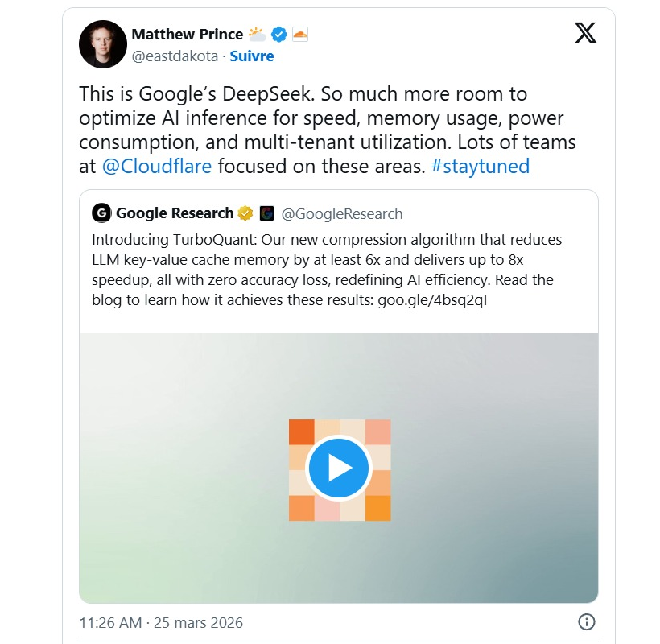Click the Matthew Prince display name

click(188, 34)
